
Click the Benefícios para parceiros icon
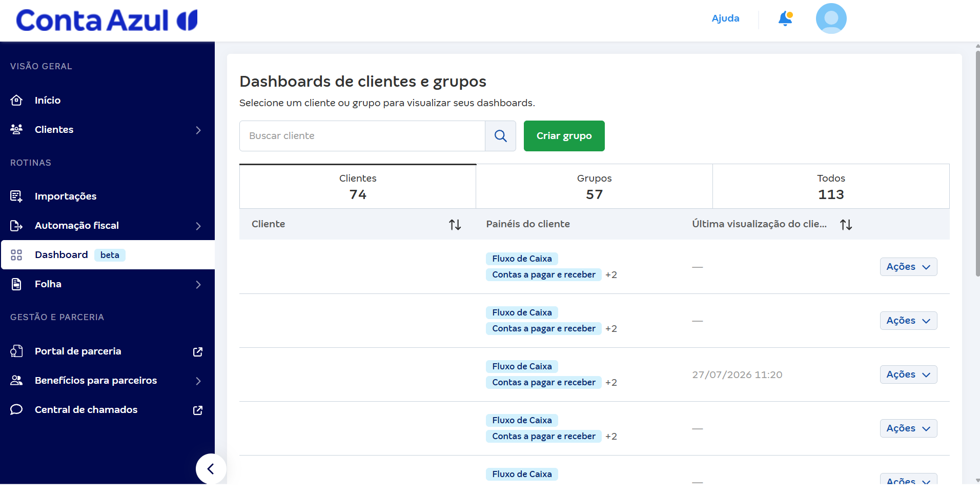click(16, 380)
